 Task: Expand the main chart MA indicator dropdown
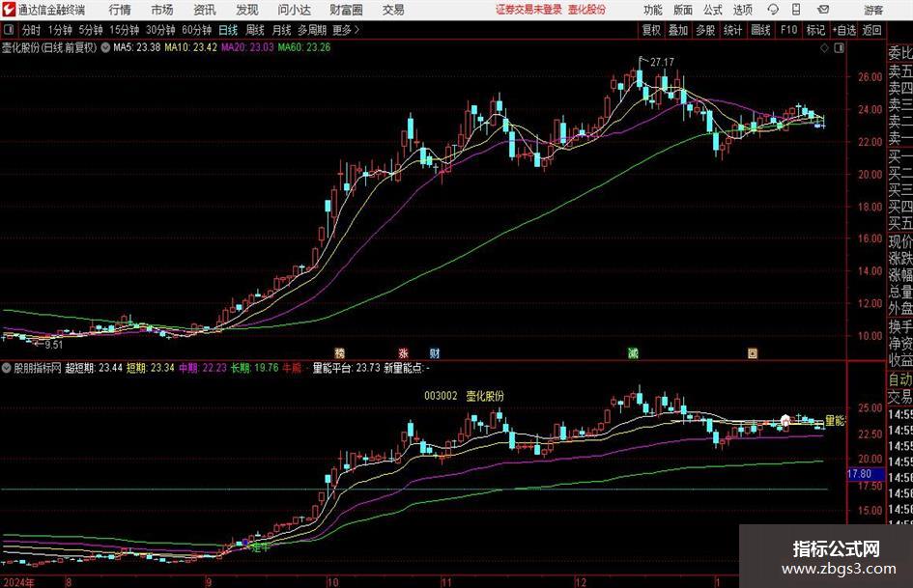click(x=105, y=47)
